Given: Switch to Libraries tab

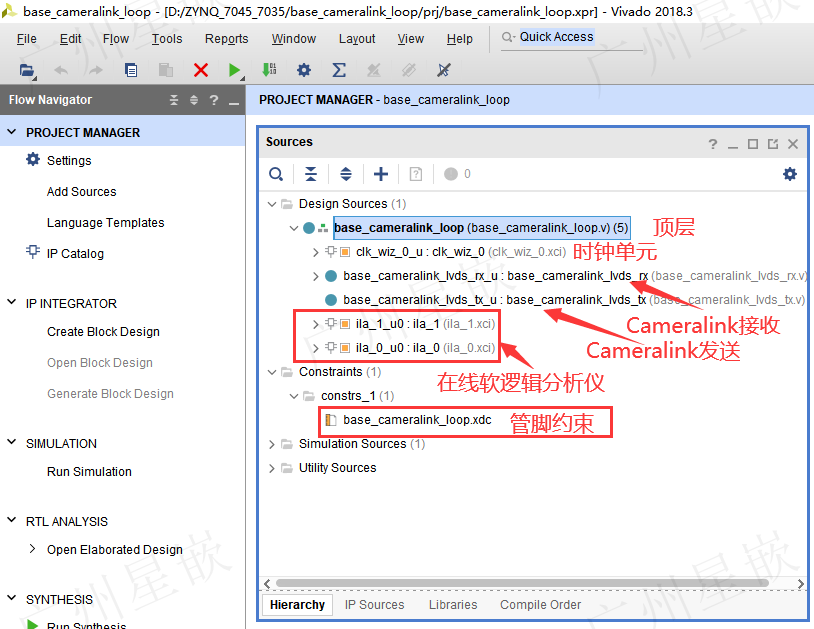Looking at the screenshot, I should pos(453,605).
